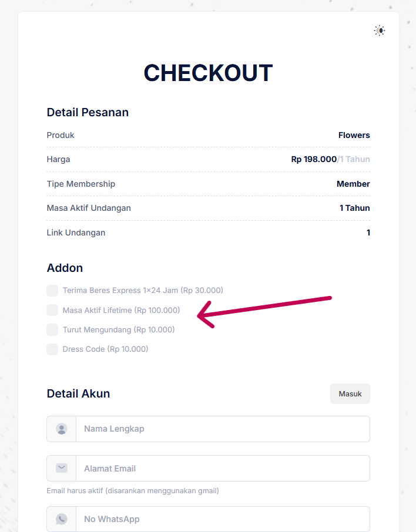Click the Masa Aktif Lifetime (Rp 100.000) label
The height and width of the screenshot is (532, 416).
click(x=122, y=310)
